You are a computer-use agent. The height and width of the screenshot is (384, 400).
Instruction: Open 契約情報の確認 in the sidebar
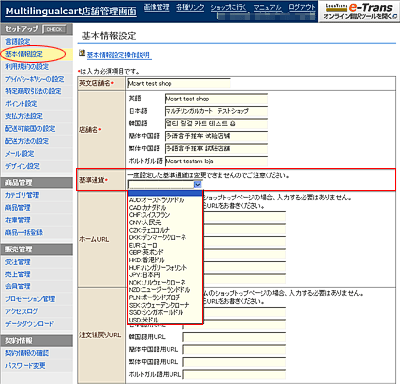tap(27, 353)
